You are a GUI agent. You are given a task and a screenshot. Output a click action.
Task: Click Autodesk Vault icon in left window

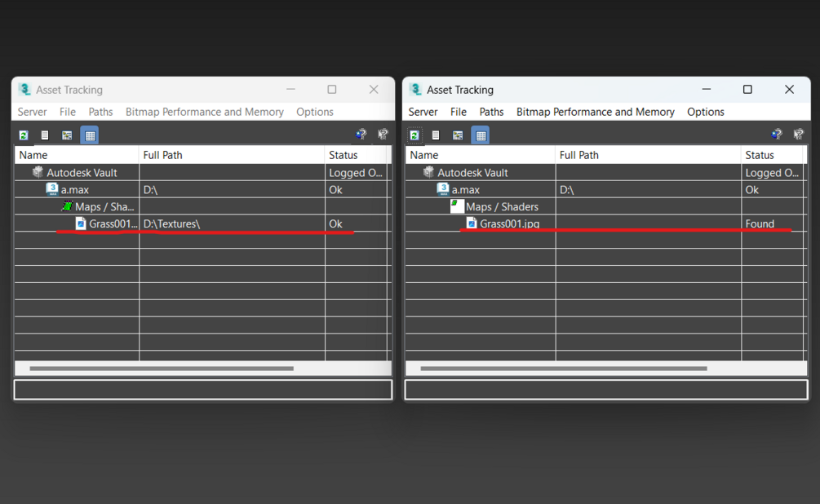pyautogui.click(x=38, y=172)
